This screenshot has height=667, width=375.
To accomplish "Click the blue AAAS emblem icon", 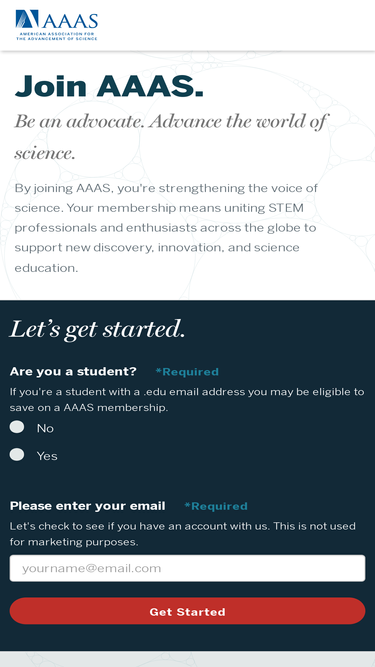I will [27, 19].
